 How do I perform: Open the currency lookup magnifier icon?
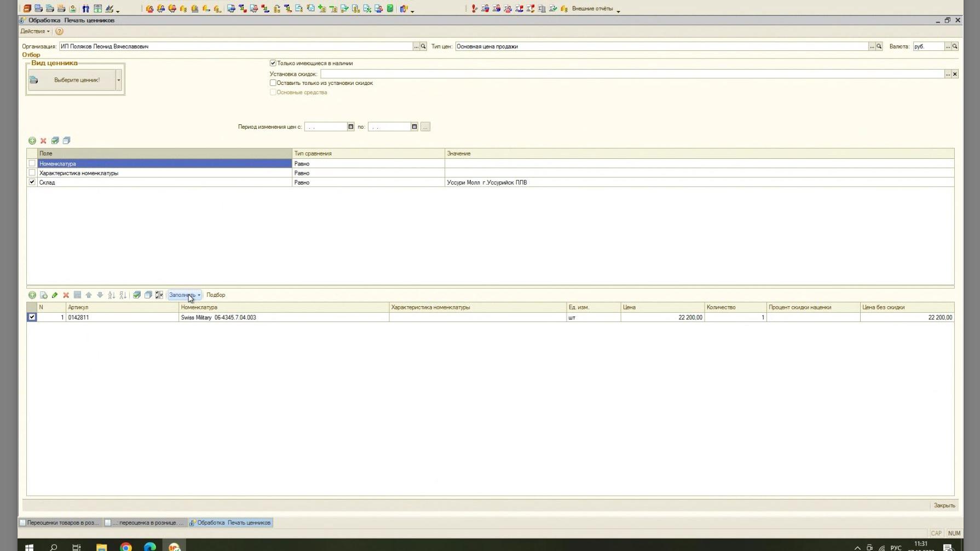pos(955,47)
